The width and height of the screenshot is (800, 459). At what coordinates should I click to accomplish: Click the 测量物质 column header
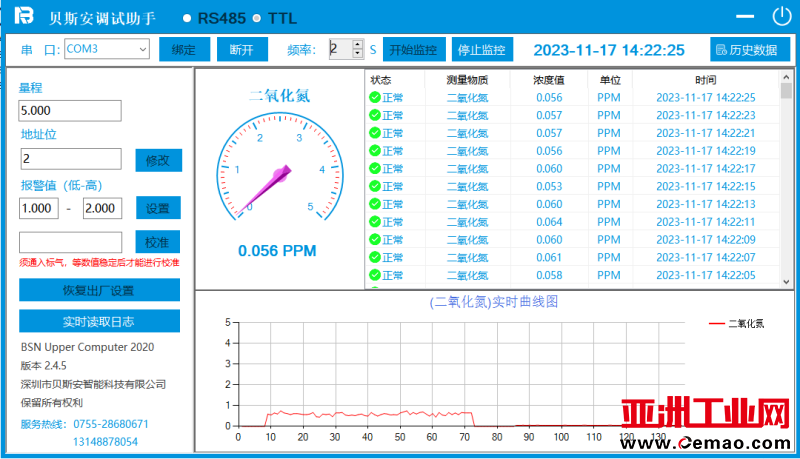point(467,80)
